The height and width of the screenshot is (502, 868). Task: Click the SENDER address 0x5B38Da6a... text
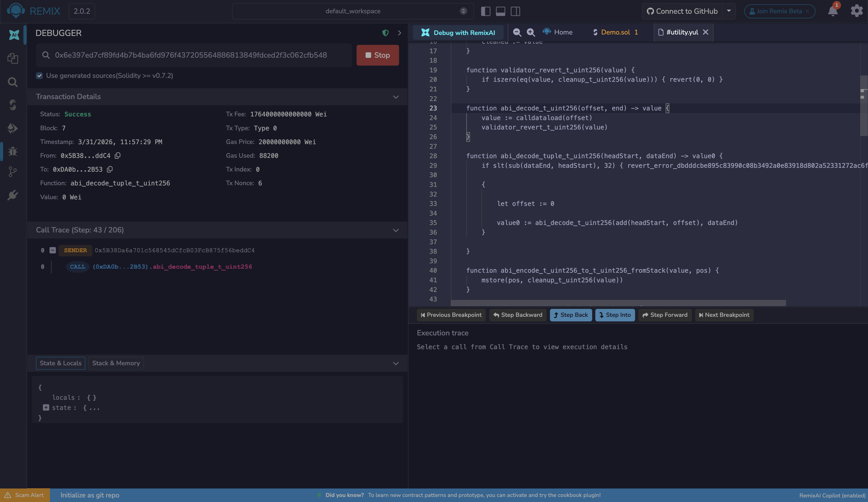pos(175,251)
